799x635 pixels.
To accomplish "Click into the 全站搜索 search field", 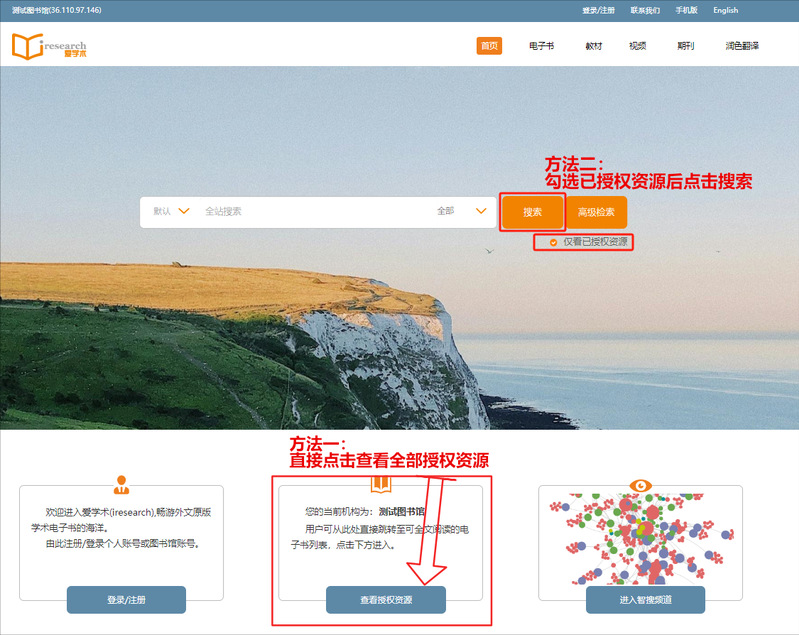I will 310,211.
